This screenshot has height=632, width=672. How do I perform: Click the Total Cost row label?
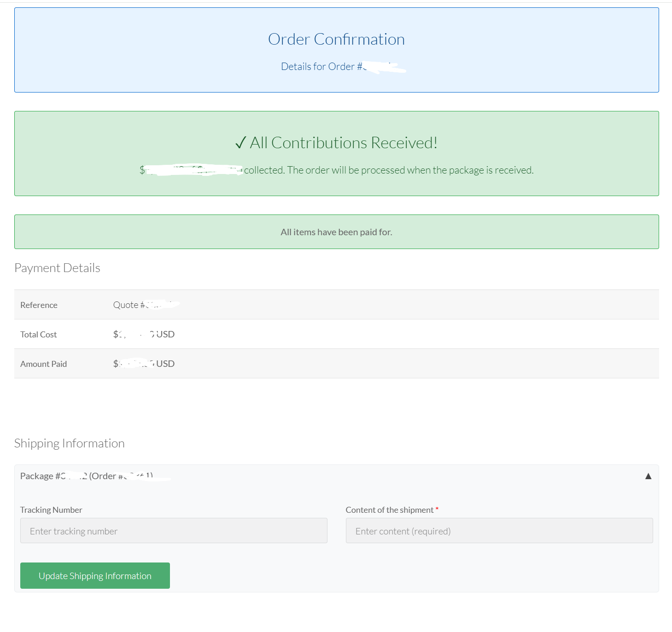pos(38,334)
